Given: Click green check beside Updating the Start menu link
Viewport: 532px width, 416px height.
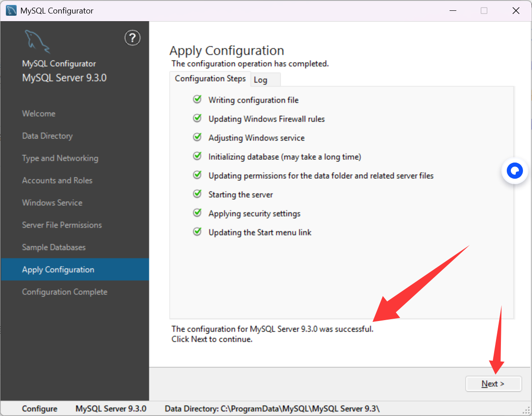Looking at the screenshot, I should point(197,232).
